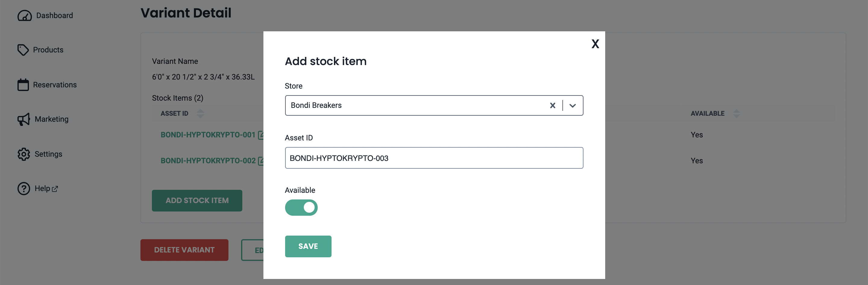Viewport: 868px width, 285px height.
Task: Sort table by Available column
Action: (x=736, y=114)
